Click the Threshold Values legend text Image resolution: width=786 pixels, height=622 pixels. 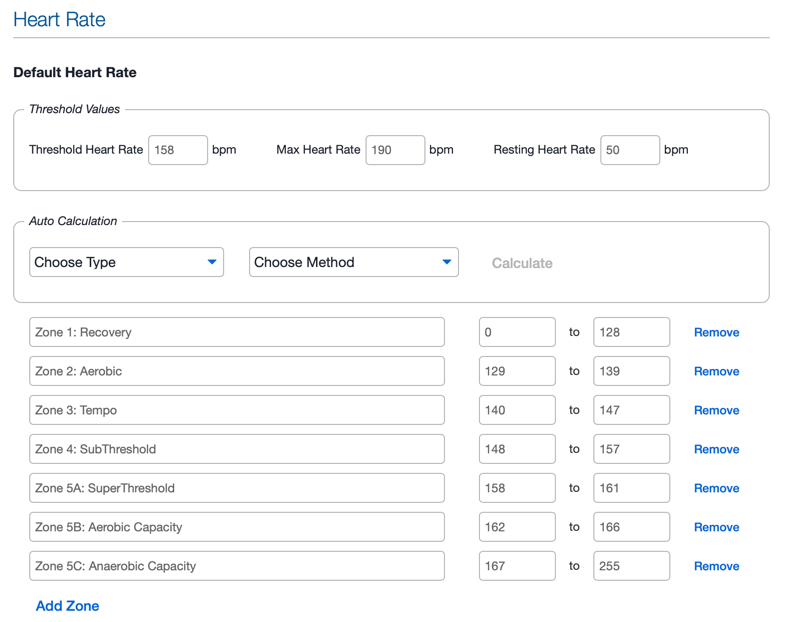(74, 109)
